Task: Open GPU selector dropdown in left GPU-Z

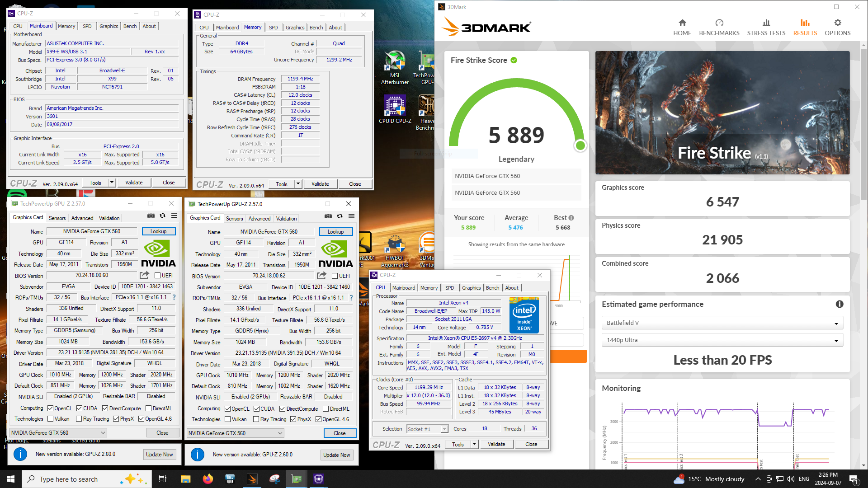Action: (58, 433)
